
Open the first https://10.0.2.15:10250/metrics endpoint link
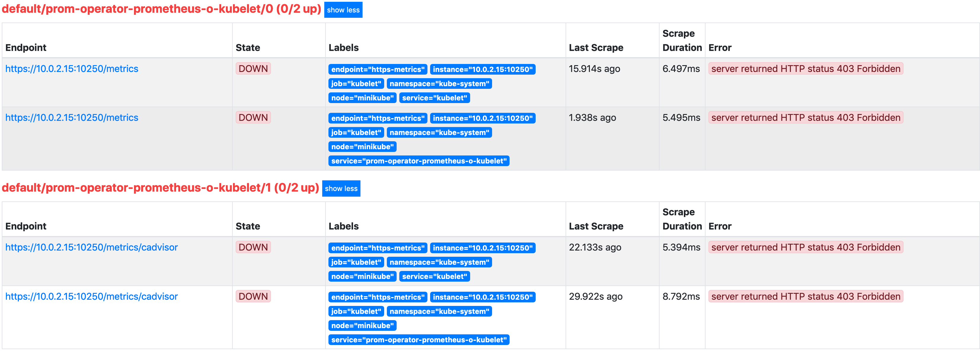click(x=72, y=69)
